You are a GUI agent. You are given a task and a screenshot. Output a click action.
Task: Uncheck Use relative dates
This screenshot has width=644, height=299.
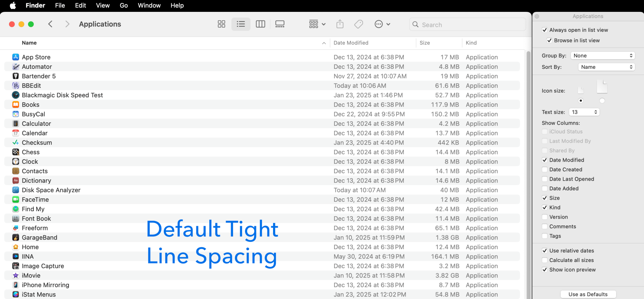[x=545, y=251]
